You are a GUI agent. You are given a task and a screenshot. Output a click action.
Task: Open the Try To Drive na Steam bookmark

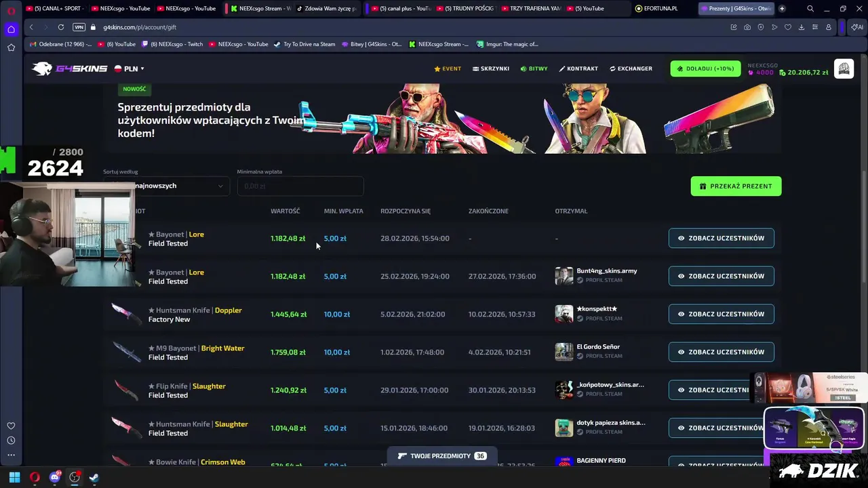[304, 44]
